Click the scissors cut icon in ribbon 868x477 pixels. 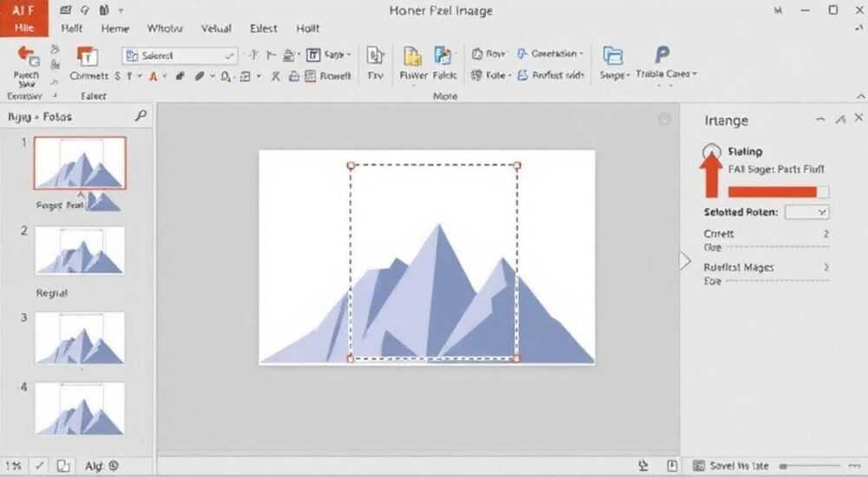point(275,76)
